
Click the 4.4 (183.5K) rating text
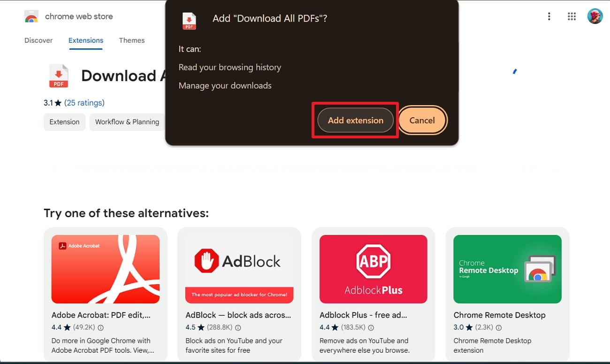tap(343, 327)
